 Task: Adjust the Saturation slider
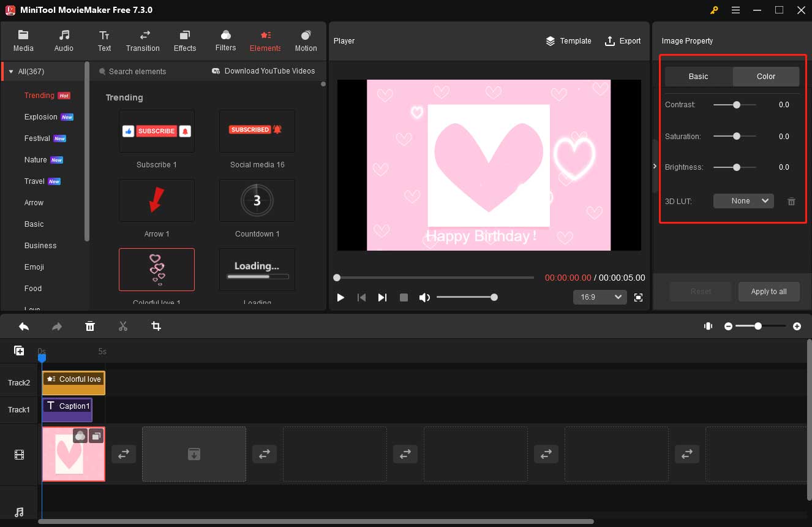735,136
